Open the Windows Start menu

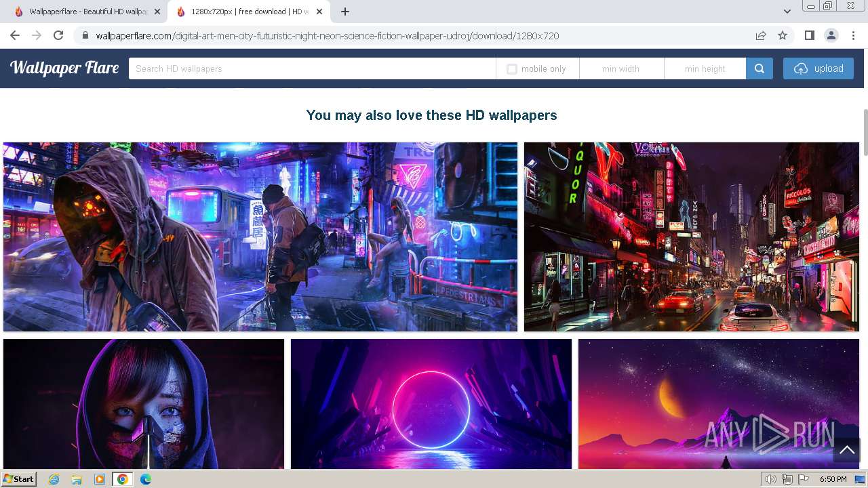pyautogui.click(x=18, y=479)
